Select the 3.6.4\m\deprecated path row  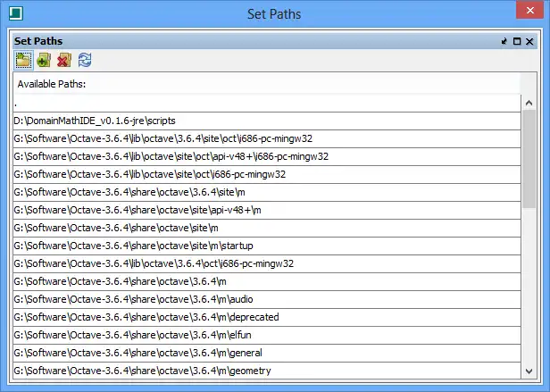[267, 318]
